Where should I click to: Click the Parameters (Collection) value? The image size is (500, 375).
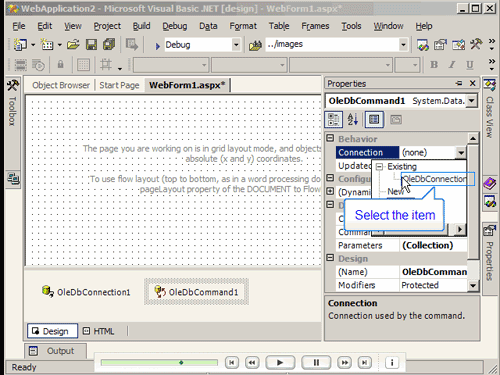click(433, 245)
